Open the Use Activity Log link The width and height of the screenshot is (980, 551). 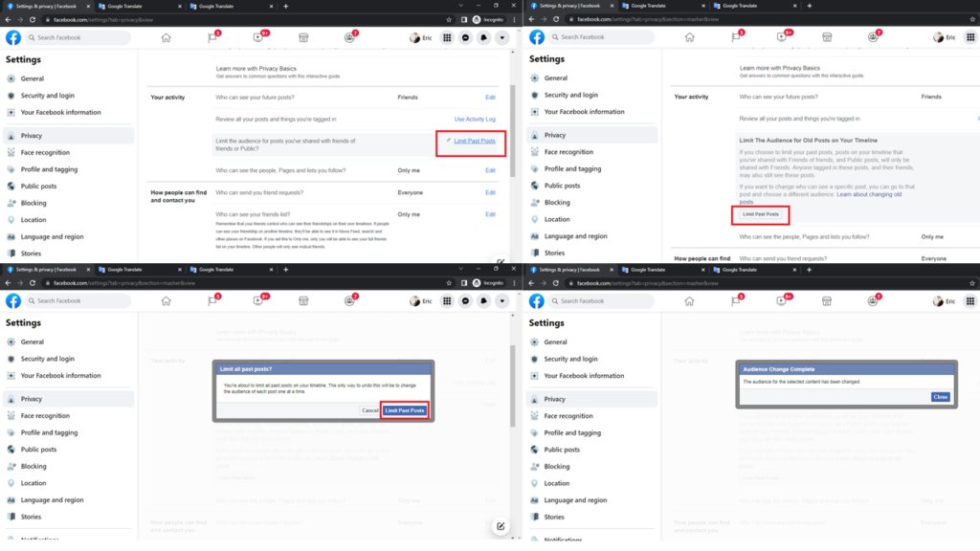click(475, 119)
